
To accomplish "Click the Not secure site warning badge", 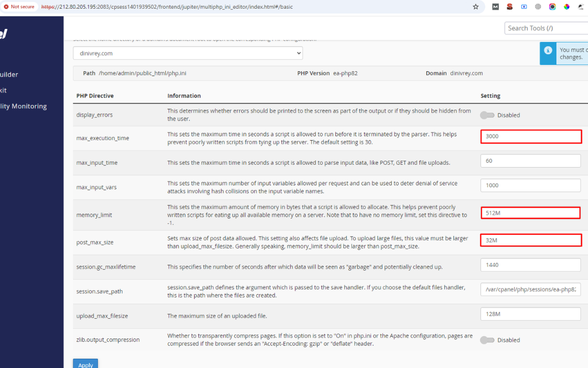I will click(x=19, y=7).
